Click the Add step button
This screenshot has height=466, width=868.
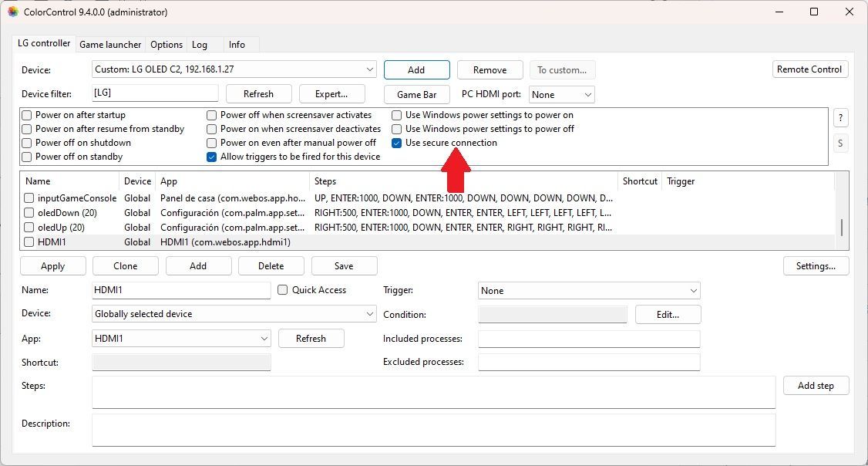click(816, 386)
